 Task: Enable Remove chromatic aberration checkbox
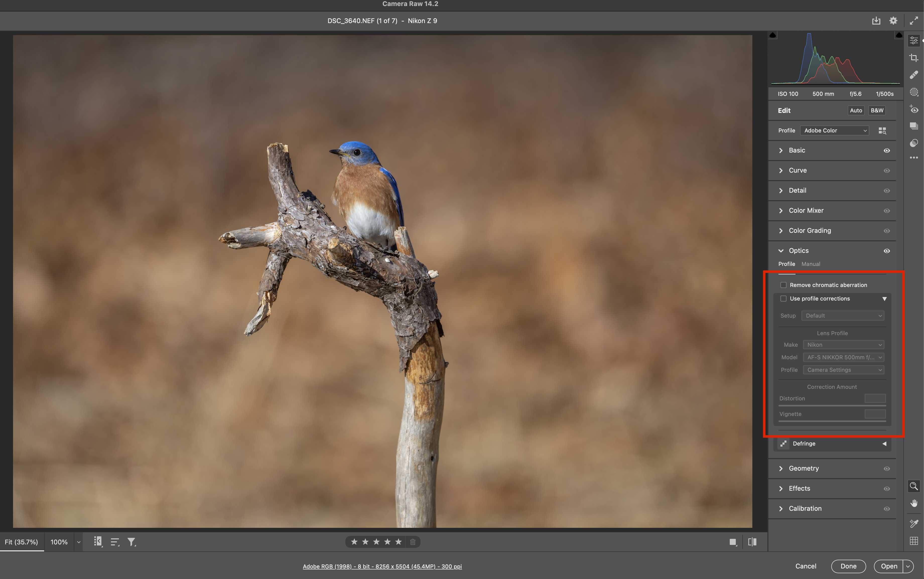(783, 285)
